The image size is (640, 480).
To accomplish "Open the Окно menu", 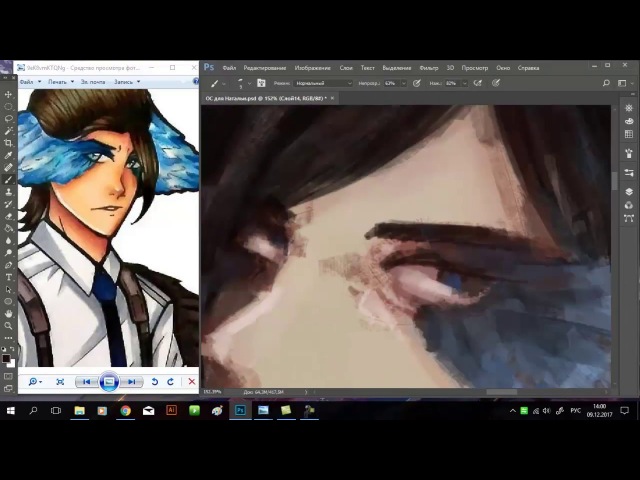I will tap(503, 68).
